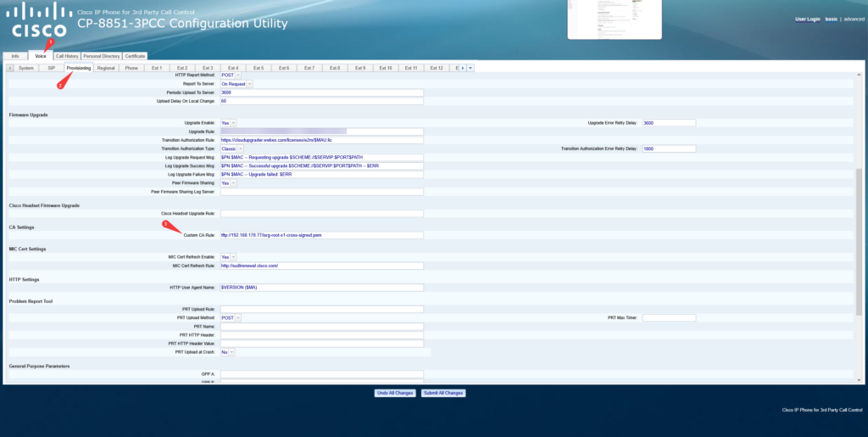This screenshot has height=437, width=868.
Task: Expand PRT Upload Method dropdown
Action: click(x=231, y=318)
